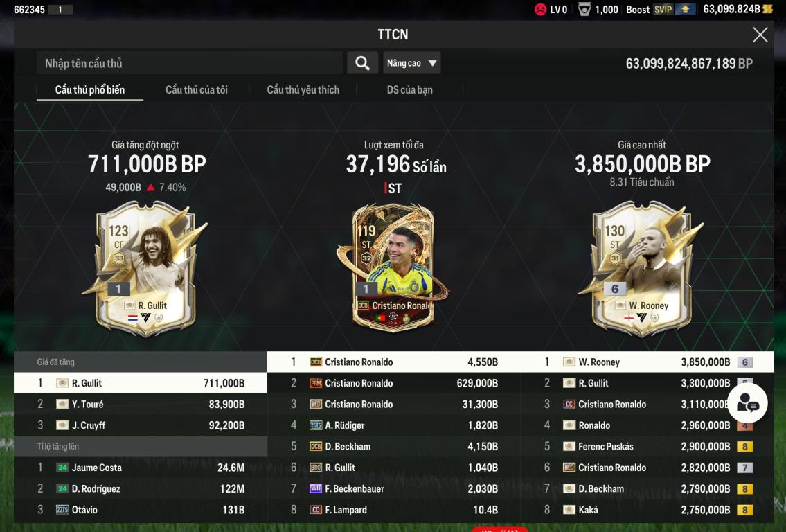
Task: Select the DS của bạn tab
Action: pyautogui.click(x=409, y=90)
